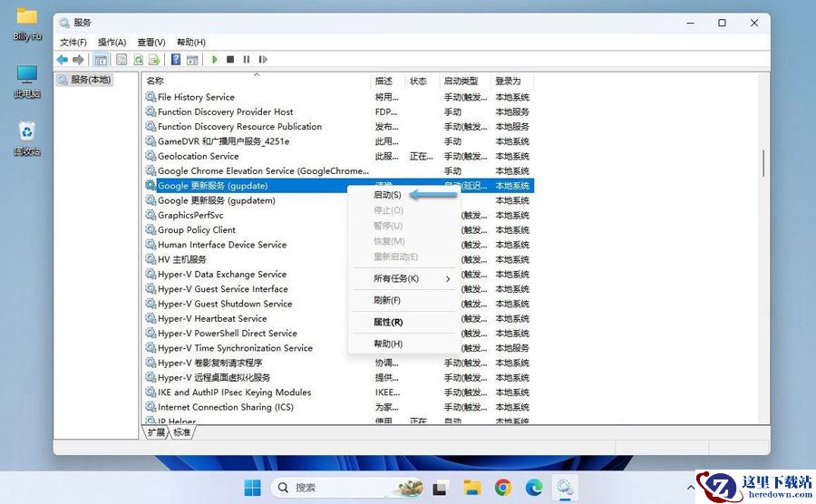The height and width of the screenshot is (504, 816).
Task: Click the pause service toolbar icon
Action: pos(246,60)
